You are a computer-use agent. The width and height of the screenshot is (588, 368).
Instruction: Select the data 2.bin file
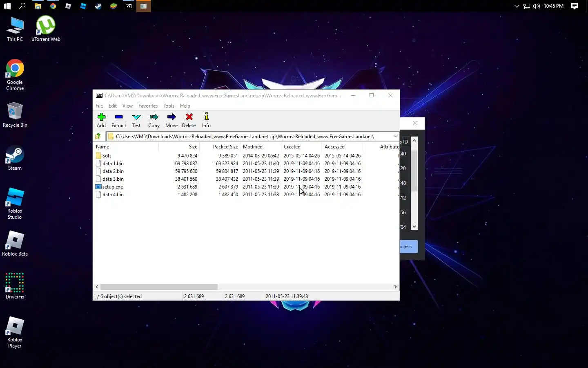246,171
